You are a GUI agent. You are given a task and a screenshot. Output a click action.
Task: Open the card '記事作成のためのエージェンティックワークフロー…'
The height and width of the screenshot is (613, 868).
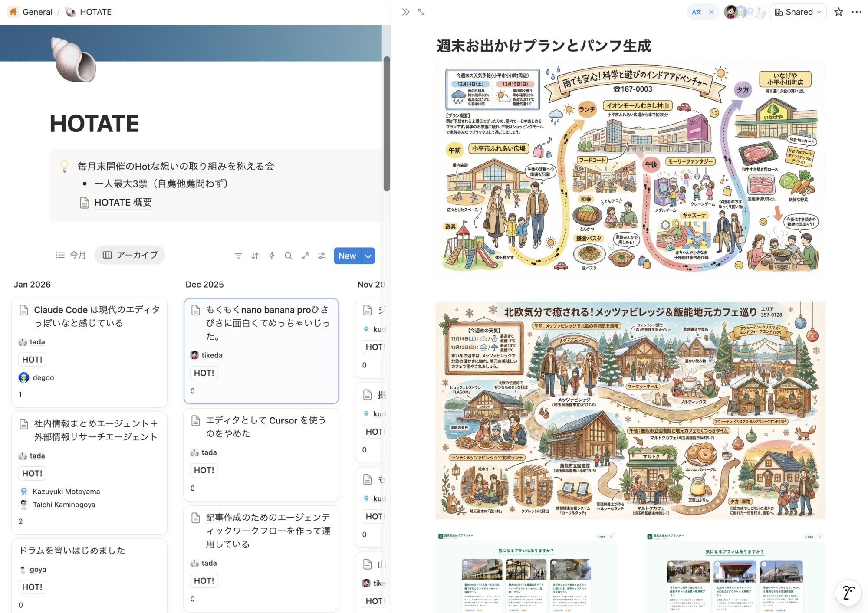pos(261,559)
